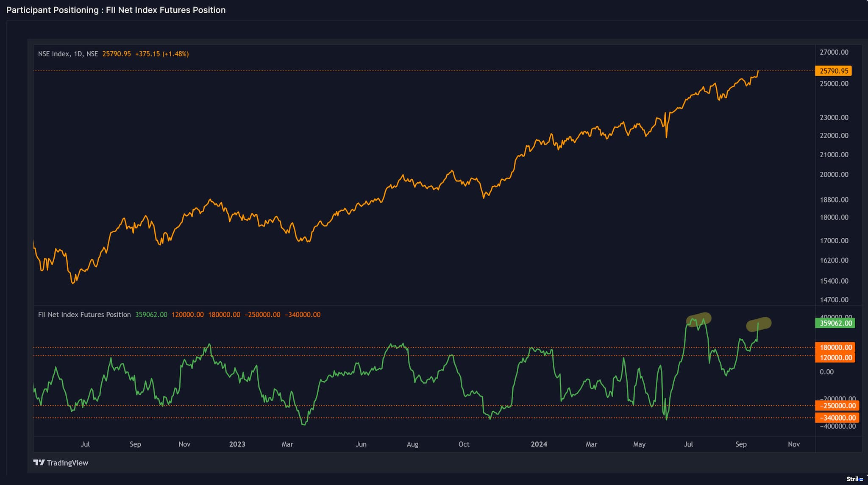Click the 2023 label on time axis
This screenshot has height=485, width=868.
[x=237, y=444]
